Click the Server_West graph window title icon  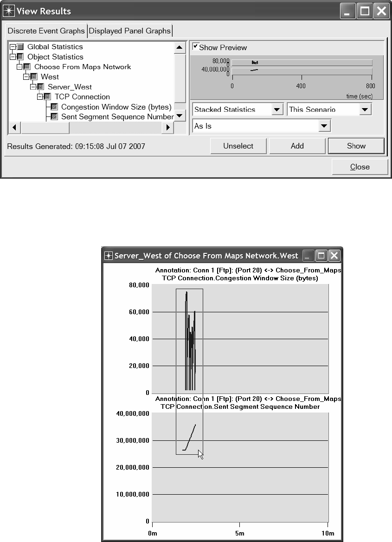[x=109, y=256]
